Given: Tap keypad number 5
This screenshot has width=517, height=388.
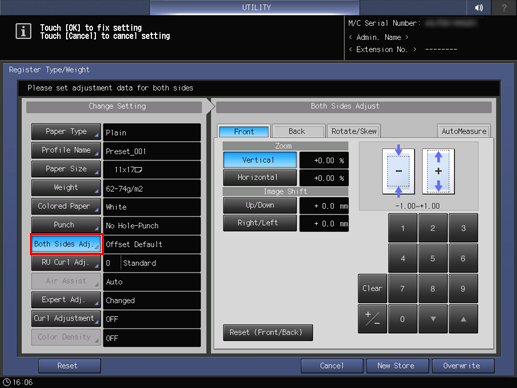Looking at the screenshot, I should click(x=433, y=258).
